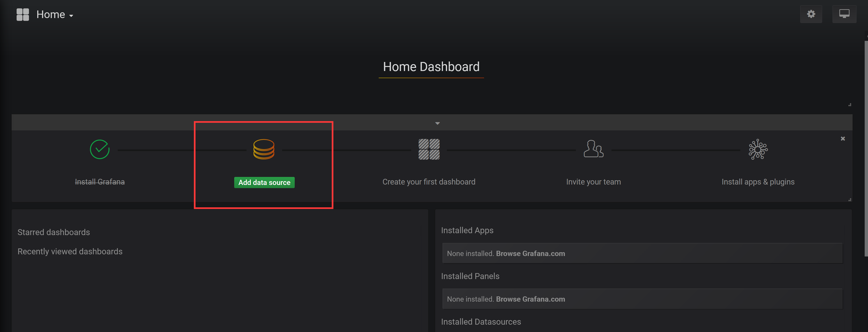The width and height of the screenshot is (868, 332).
Task: Expand the row's caret dropdown arrow
Action: [x=437, y=123]
